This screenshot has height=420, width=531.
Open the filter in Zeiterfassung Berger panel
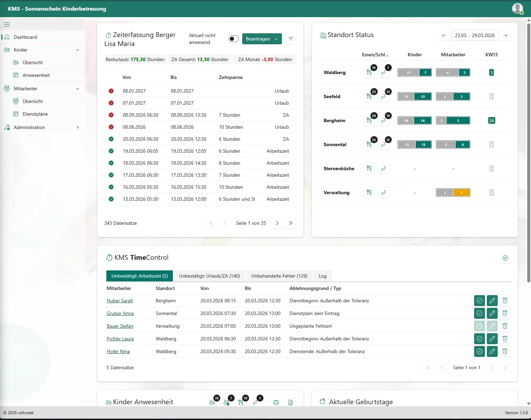(291, 39)
